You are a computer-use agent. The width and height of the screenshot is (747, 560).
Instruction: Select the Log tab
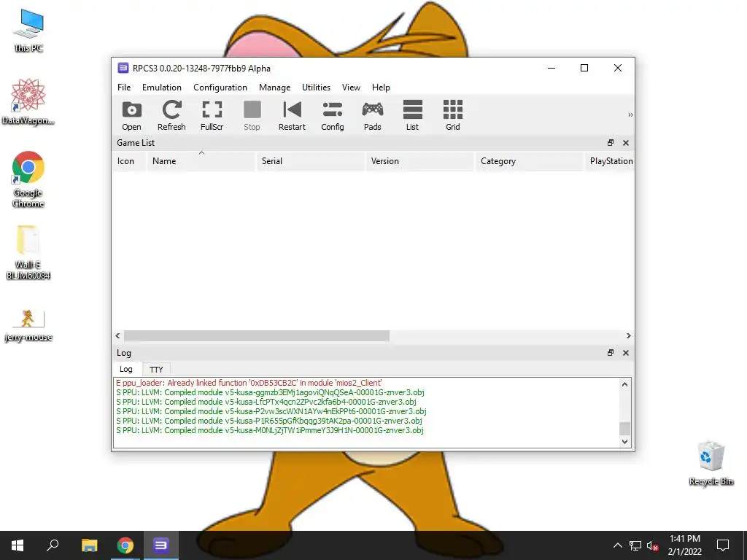pyautogui.click(x=126, y=369)
